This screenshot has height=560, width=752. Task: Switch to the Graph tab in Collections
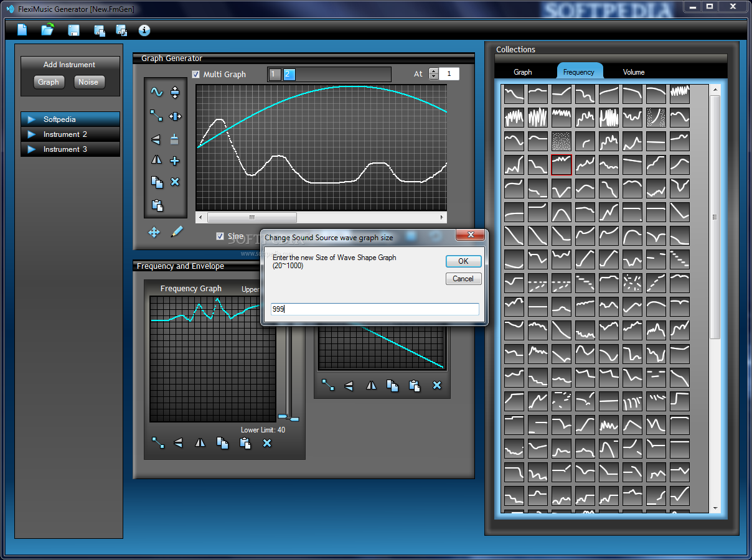(x=523, y=72)
